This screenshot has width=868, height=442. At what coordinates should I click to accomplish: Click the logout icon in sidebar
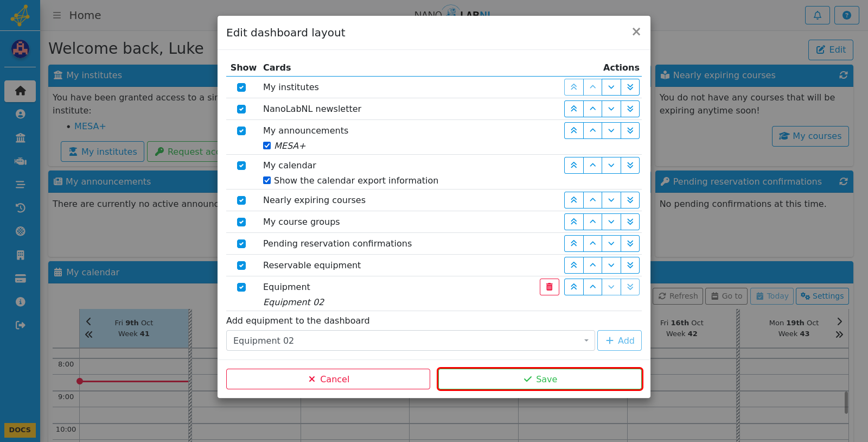(20, 325)
